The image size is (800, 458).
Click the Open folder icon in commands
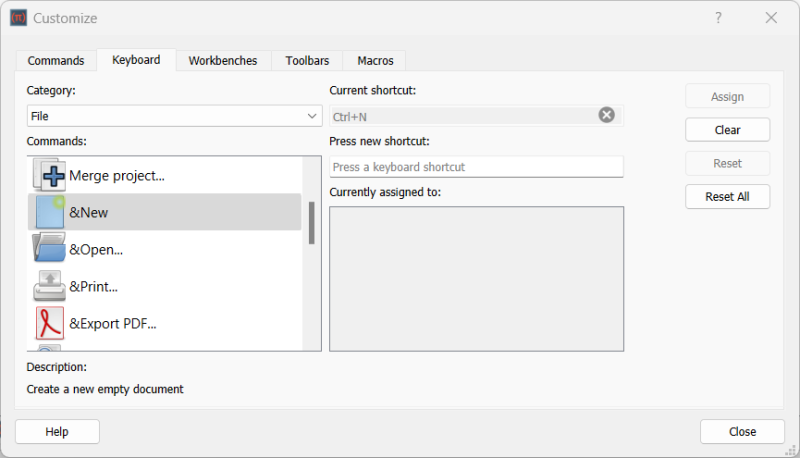[49, 249]
